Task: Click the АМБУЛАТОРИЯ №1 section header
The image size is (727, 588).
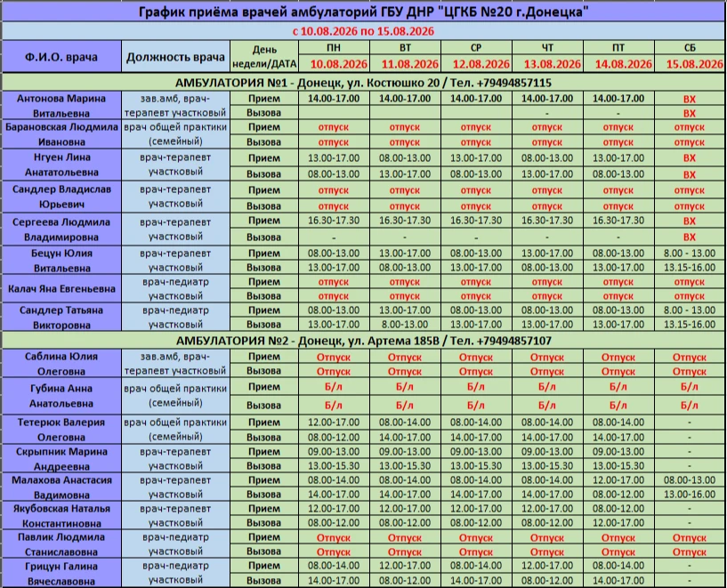Action: pos(363,83)
